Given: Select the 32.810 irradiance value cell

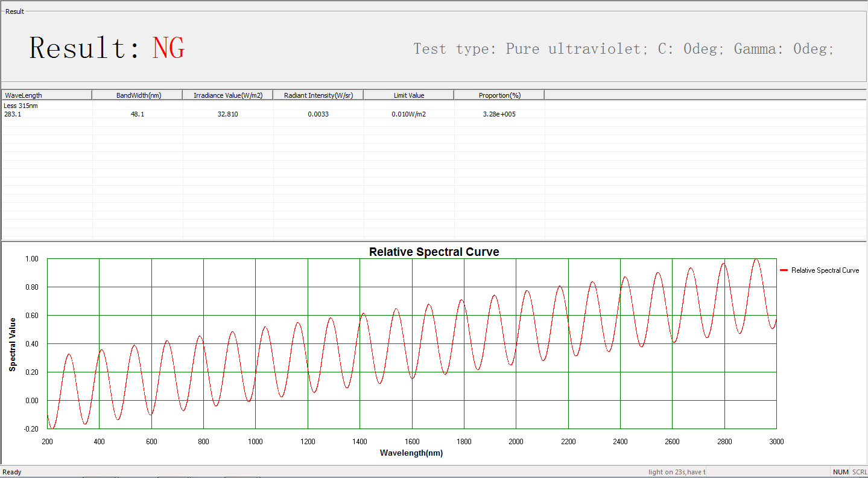Looking at the screenshot, I should point(228,114).
